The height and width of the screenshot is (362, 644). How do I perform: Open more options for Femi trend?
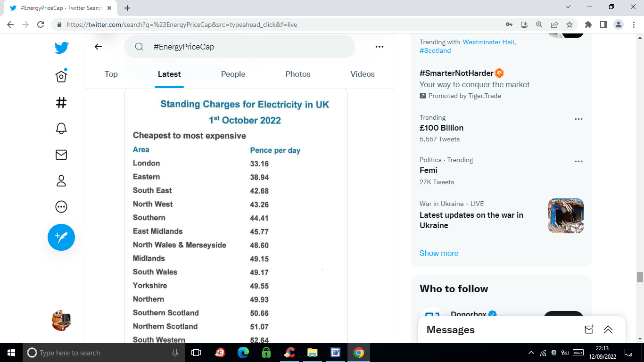pos(578,162)
